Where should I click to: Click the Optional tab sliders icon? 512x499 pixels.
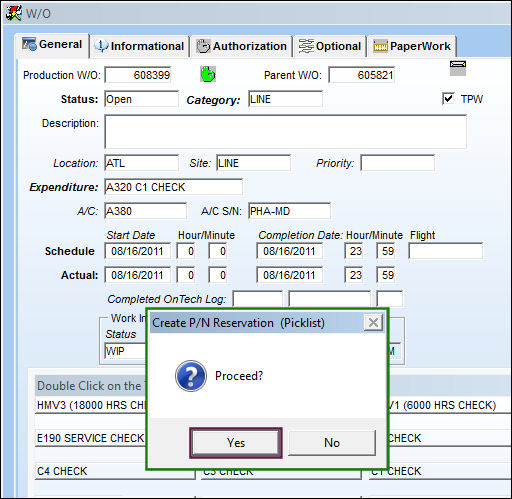pyautogui.click(x=306, y=46)
